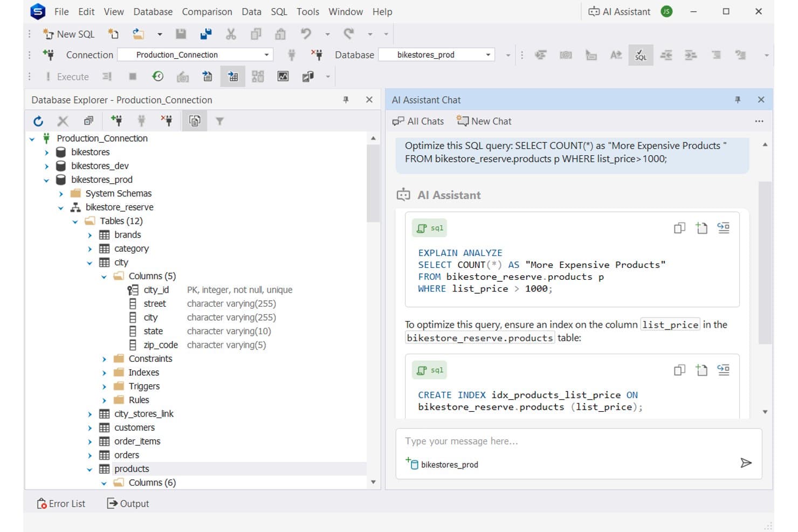Click the Stop execution square icon
The image size is (798, 532).
(x=133, y=77)
